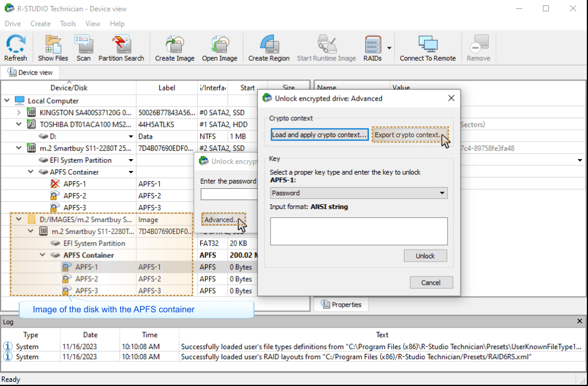
Task: Click the Log Date column header
Action: pos(90,335)
